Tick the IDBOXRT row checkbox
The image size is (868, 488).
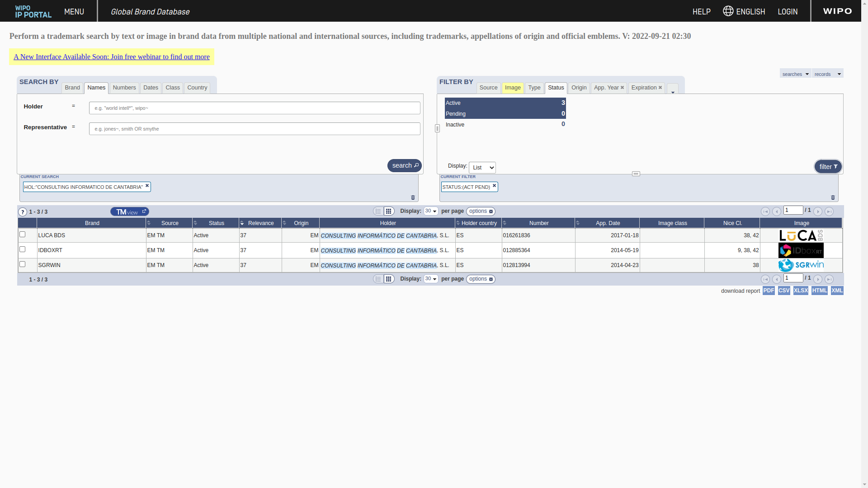(22, 249)
